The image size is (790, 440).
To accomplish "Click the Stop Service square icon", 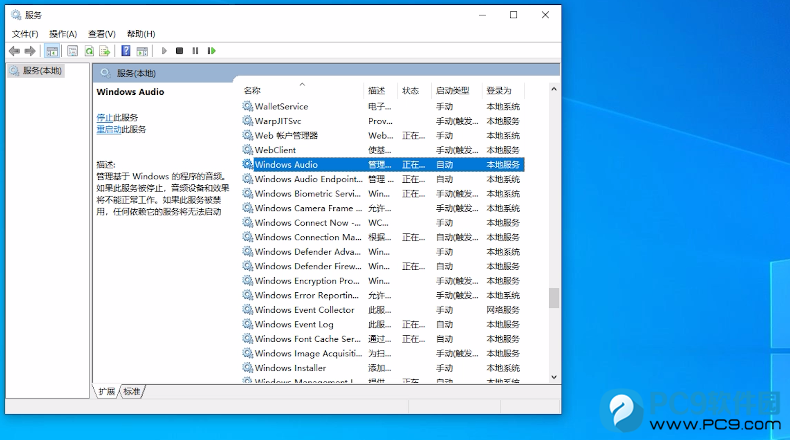I will (x=179, y=51).
